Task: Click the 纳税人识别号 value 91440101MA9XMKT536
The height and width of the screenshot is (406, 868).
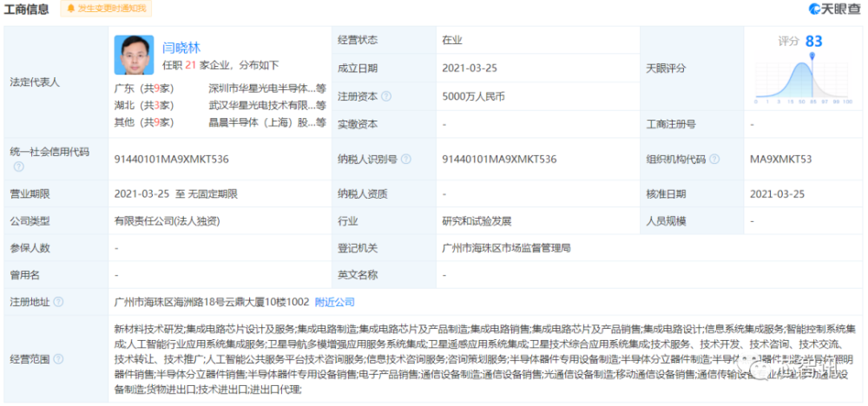Action: coord(499,160)
